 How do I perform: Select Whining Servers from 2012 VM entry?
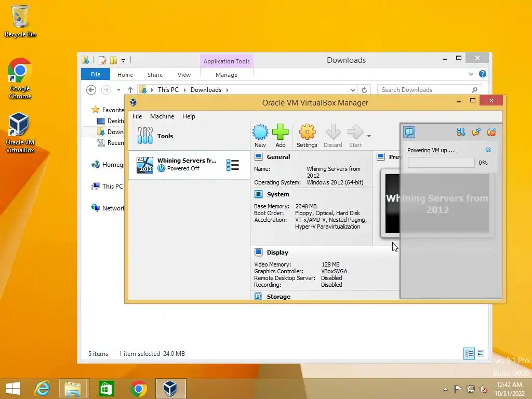[x=189, y=165]
